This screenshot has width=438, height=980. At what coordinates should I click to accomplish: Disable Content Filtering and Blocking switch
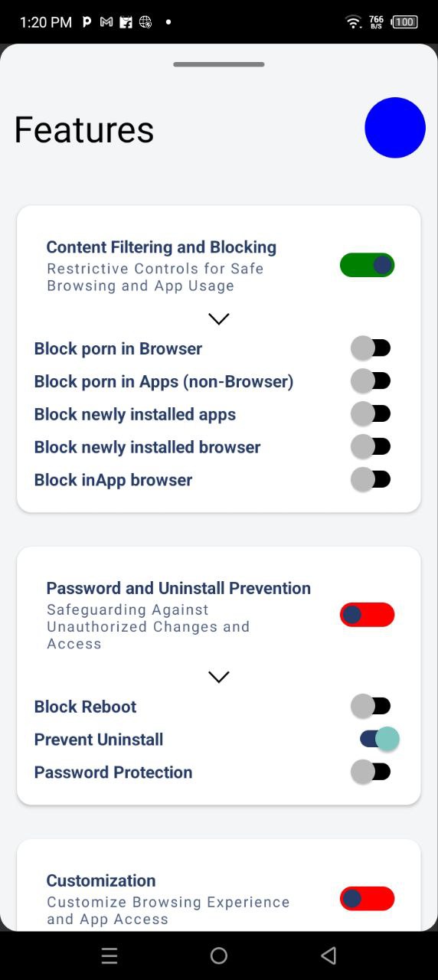(x=368, y=266)
